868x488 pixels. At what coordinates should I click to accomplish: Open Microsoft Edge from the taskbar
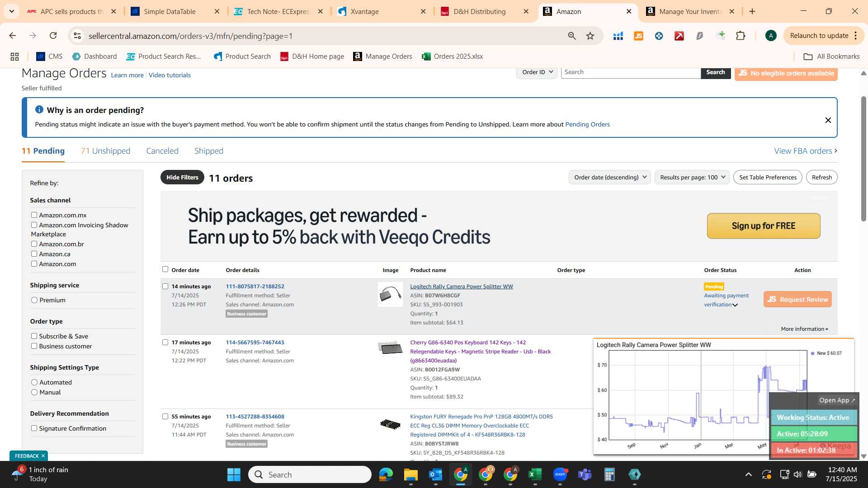point(386,475)
